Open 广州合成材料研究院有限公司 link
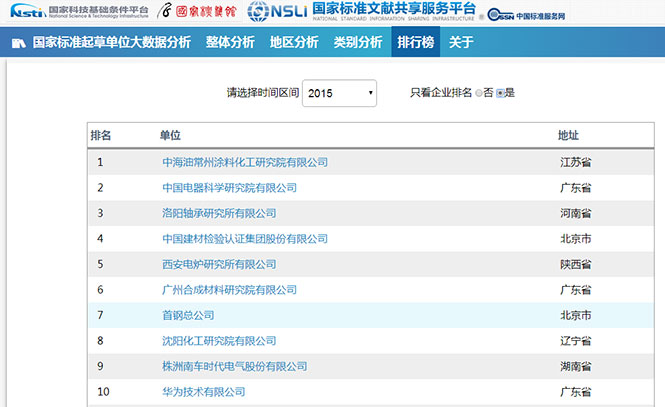 point(229,290)
